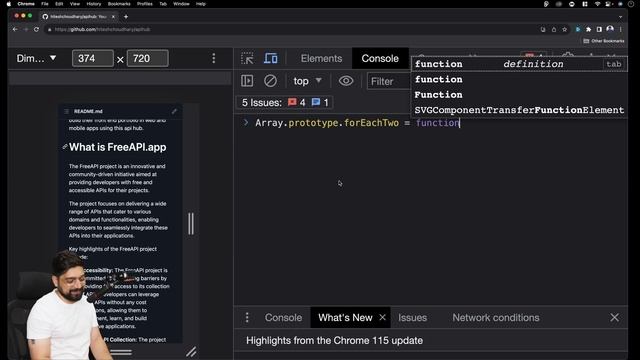Select the What's New drawer tab
The width and height of the screenshot is (640, 360).
[x=345, y=318]
